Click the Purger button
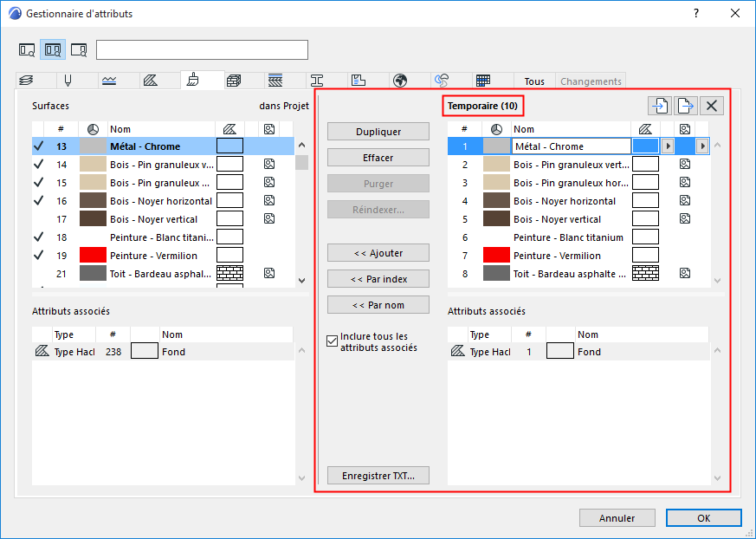The image size is (756, 539). coord(378,184)
